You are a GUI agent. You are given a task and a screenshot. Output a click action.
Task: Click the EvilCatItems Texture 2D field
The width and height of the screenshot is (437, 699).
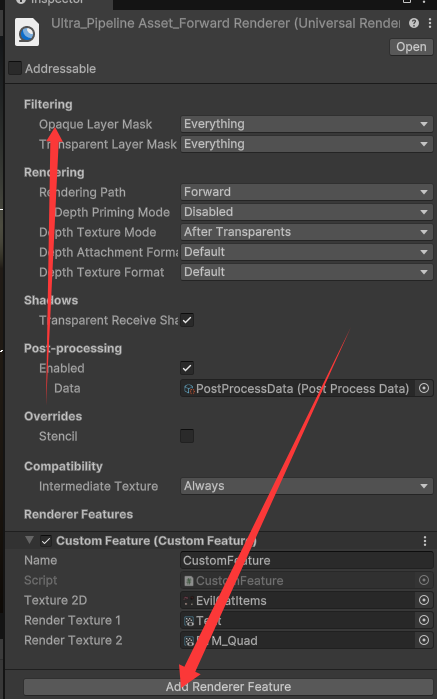(x=297, y=600)
